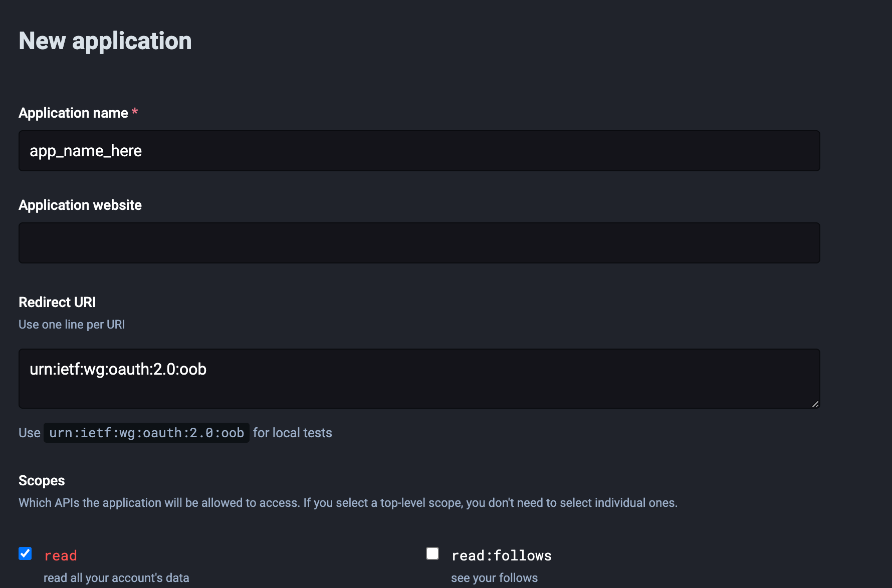Click the Scopes description about top-level scope
892x588 pixels.
click(x=348, y=503)
